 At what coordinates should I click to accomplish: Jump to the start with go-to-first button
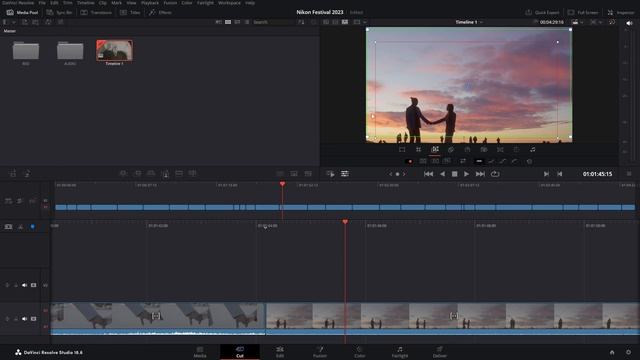click(x=428, y=174)
